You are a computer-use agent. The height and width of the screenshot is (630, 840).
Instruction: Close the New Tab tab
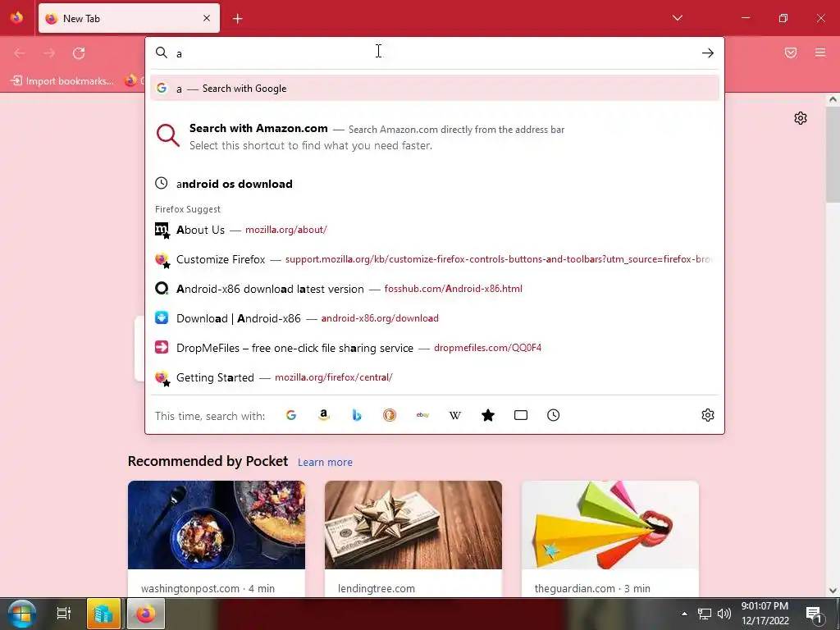(207, 18)
